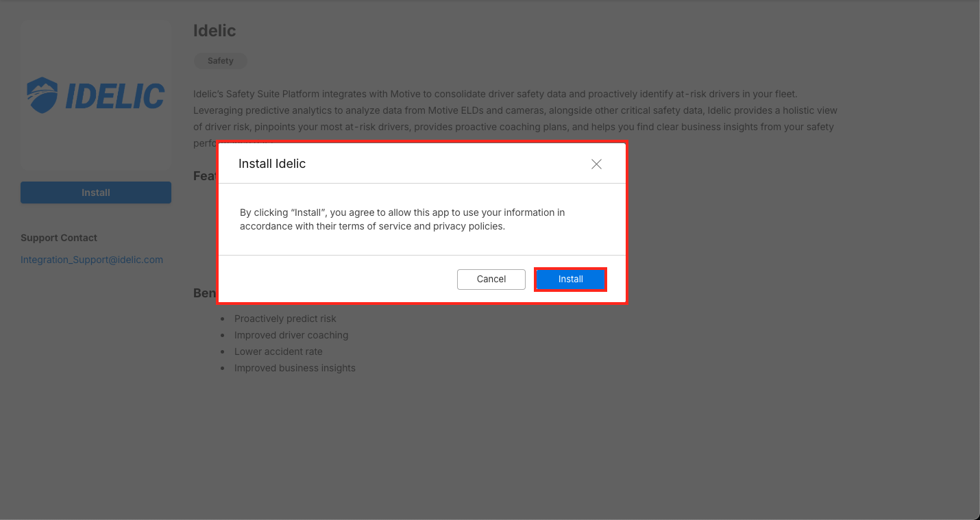The width and height of the screenshot is (980, 520).
Task: Cancel the Install Idelic dialog
Action: [x=491, y=280]
